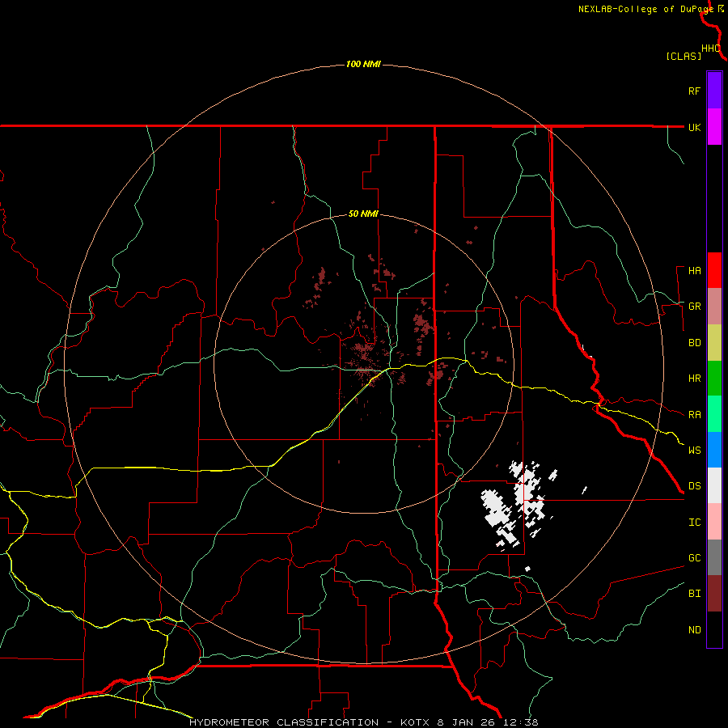Click the HA red legend swatch
Screen dimensions: 728x728
[x=714, y=270]
